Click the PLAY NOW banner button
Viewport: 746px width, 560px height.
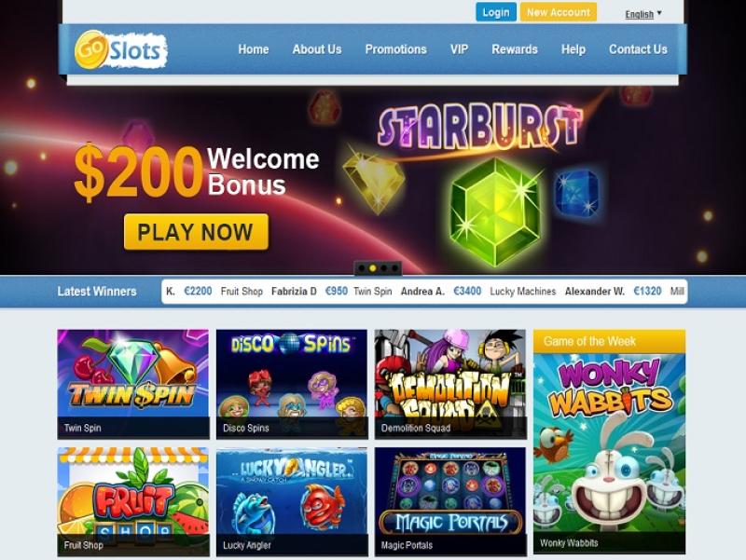click(x=196, y=232)
